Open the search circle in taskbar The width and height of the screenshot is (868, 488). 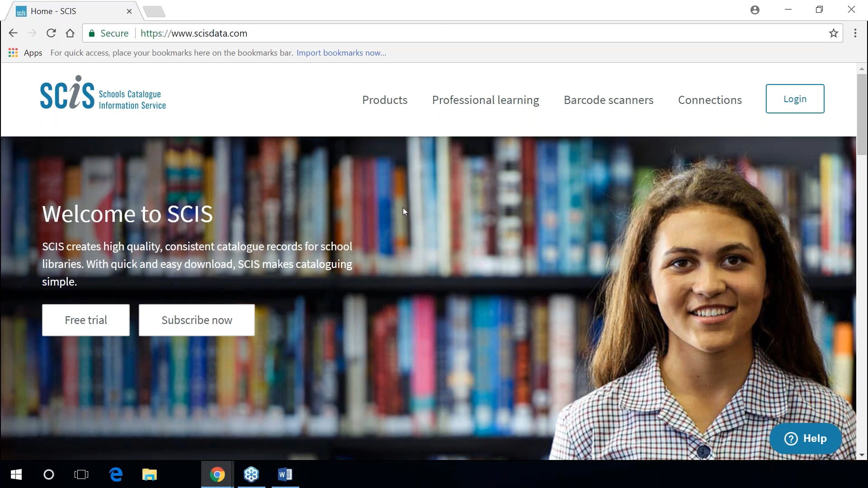pyautogui.click(x=49, y=474)
